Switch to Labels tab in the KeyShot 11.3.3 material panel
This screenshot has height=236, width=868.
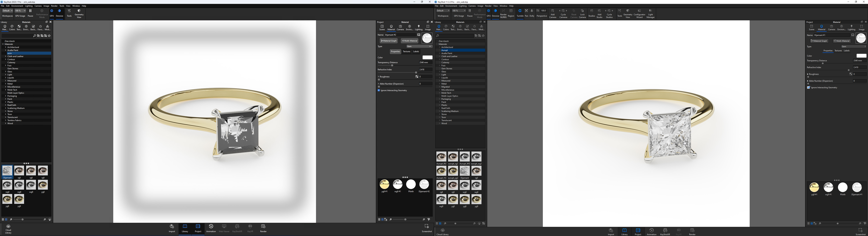coord(847,50)
